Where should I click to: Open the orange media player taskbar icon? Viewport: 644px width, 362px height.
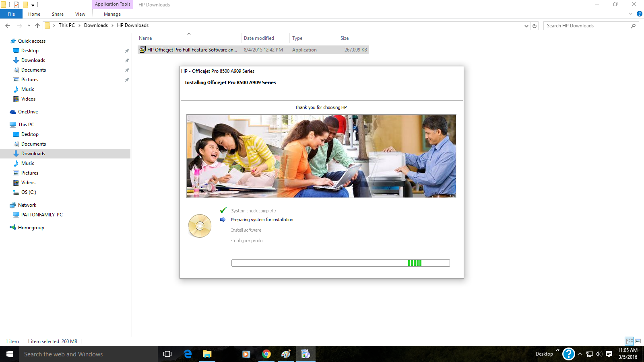(246, 354)
